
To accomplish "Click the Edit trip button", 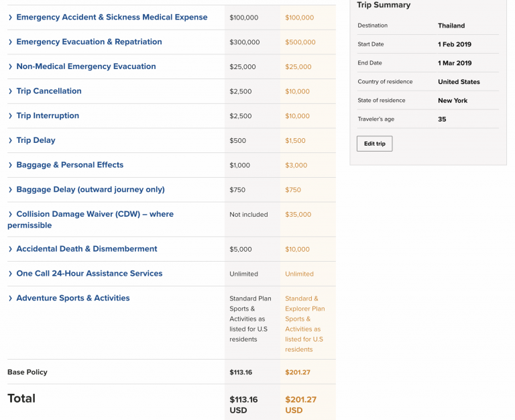I will coord(374,144).
